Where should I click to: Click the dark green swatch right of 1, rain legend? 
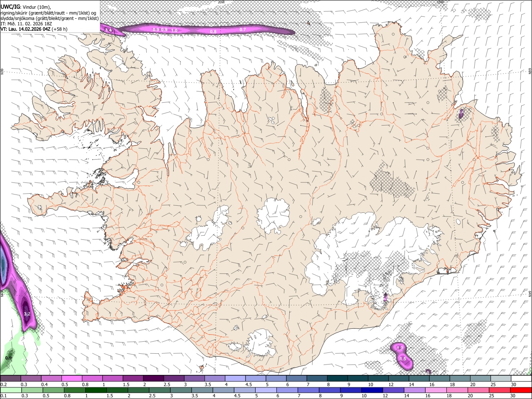(x=96, y=390)
